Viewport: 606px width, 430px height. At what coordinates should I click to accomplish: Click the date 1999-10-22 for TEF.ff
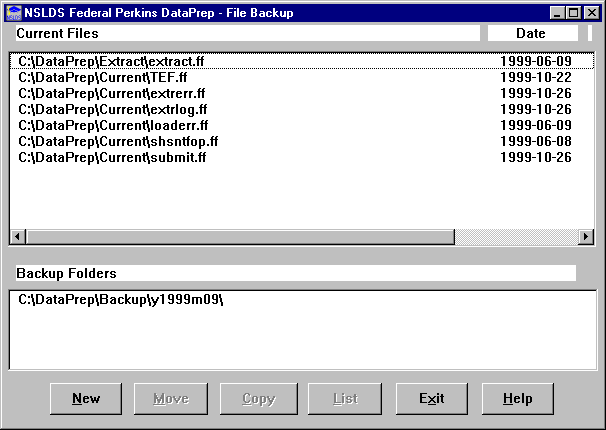coord(536,77)
